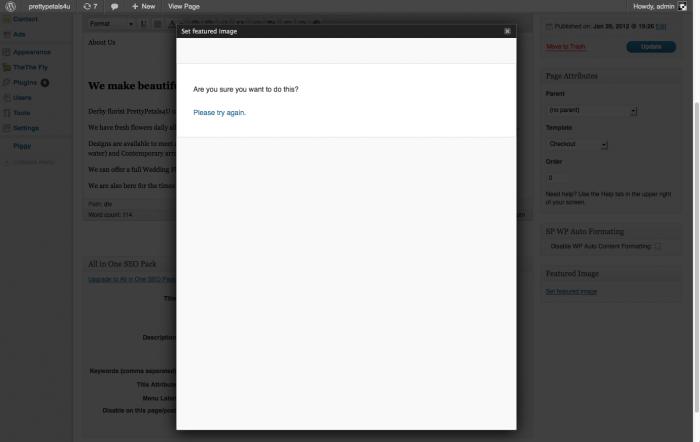Open the Settings menu item
The image size is (700, 442).
26,128
